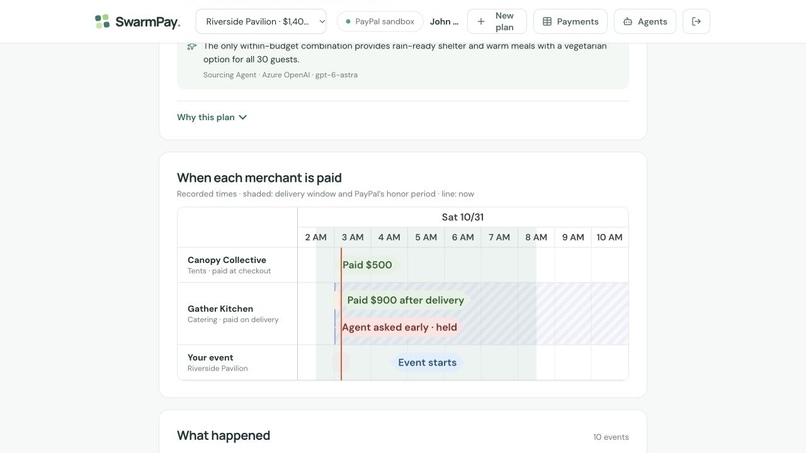Image resolution: width=806 pixels, height=453 pixels.
Task: Click the Your event row label
Action: 210,357
